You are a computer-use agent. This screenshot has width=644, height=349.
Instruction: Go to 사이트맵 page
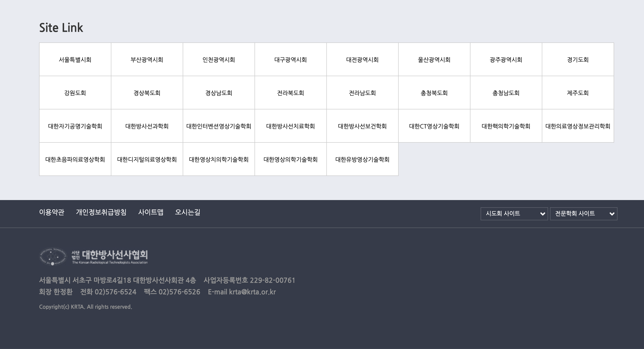point(150,212)
